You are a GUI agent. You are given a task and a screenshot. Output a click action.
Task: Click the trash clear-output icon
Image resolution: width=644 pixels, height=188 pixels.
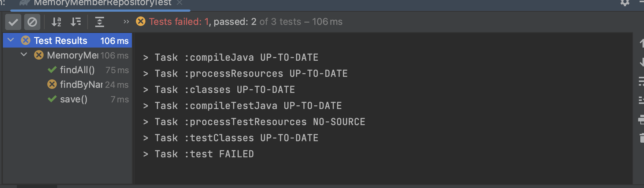[x=641, y=138]
